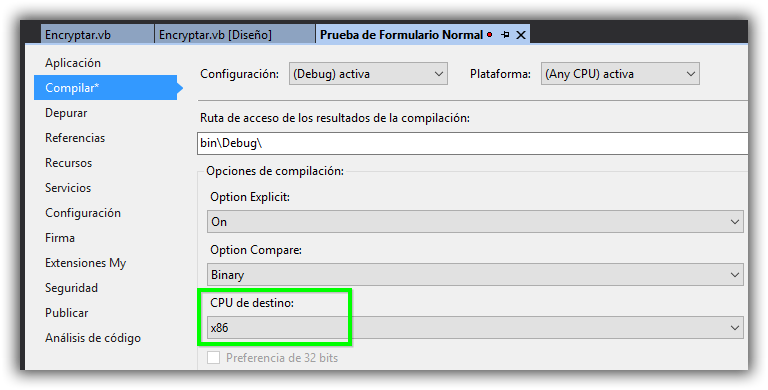The width and height of the screenshot is (768, 390).
Task: Open the CPU de destino dropdown
Action: (x=475, y=328)
